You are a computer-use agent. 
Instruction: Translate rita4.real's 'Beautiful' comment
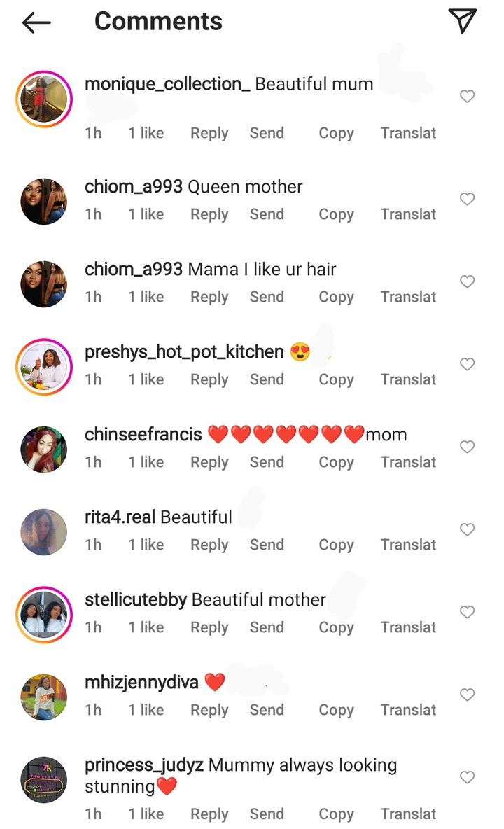(x=408, y=545)
